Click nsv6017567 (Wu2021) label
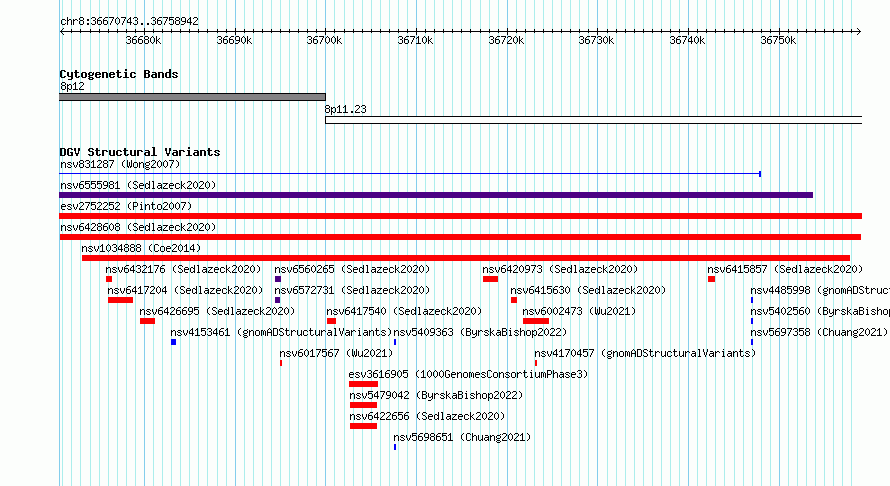Image resolution: width=890 pixels, height=486 pixels. click(336, 353)
